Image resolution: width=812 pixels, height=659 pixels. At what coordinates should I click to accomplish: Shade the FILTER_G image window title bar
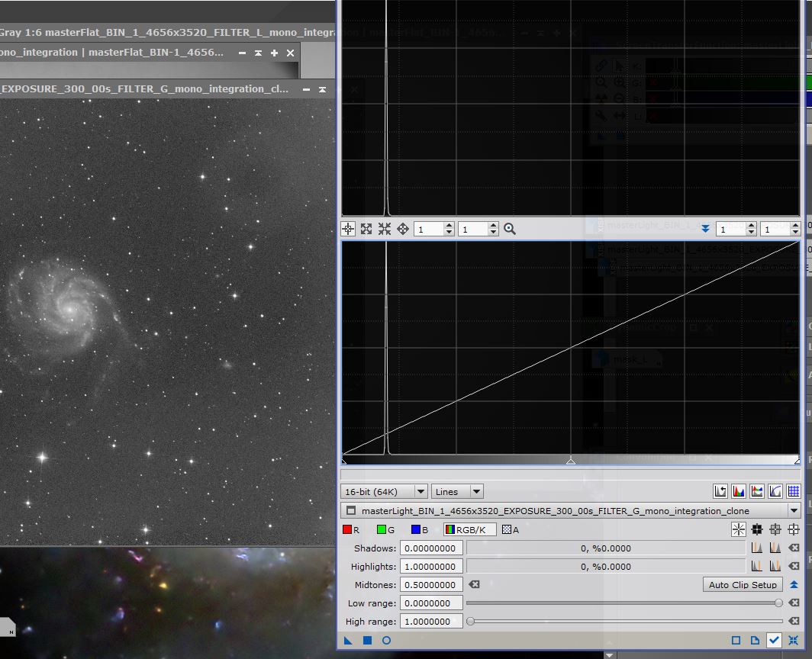click(322, 89)
